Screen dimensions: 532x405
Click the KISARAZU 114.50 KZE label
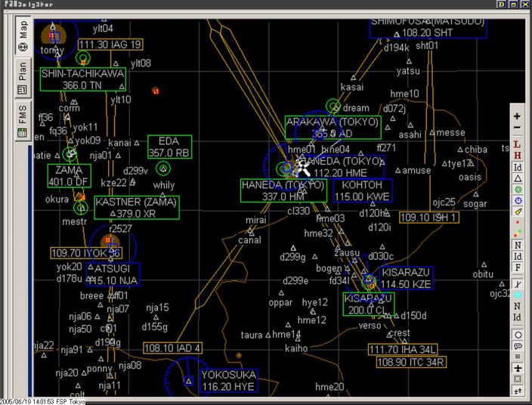click(x=406, y=278)
